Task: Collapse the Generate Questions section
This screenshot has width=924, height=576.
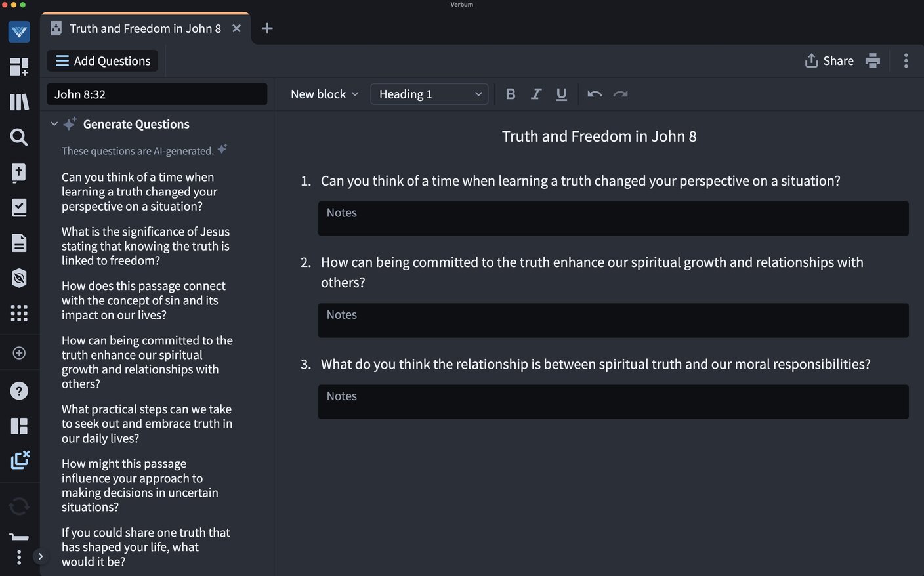Action: (54, 123)
